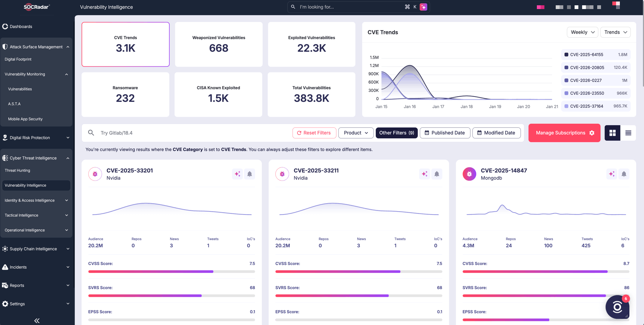Collapse the sidebar with double-chevron icon
The width and height of the screenshot is (644, 325).
click(x=37, y=320)
